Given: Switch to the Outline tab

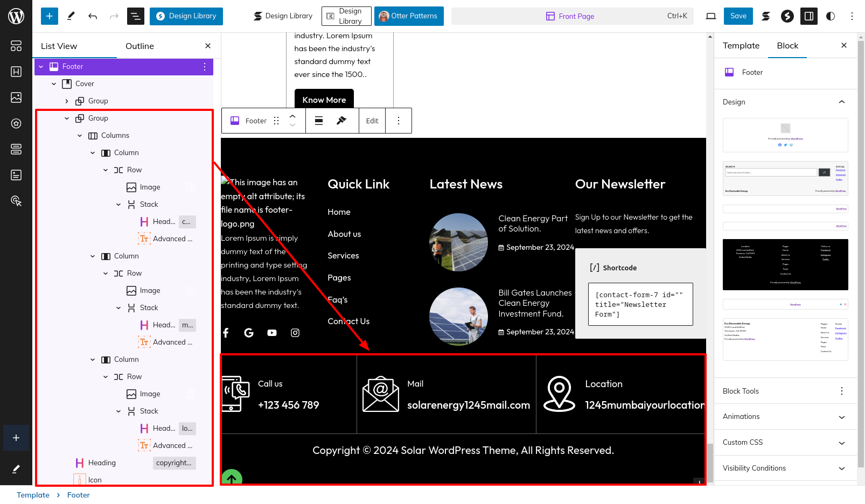Looking at the screenshot, I should coord(139,46).
